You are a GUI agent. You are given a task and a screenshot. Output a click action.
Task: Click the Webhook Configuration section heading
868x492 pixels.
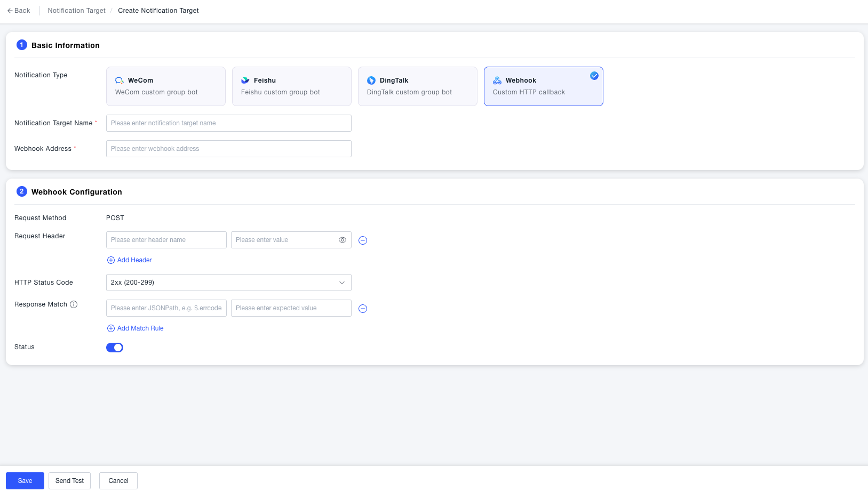point(77,192)
